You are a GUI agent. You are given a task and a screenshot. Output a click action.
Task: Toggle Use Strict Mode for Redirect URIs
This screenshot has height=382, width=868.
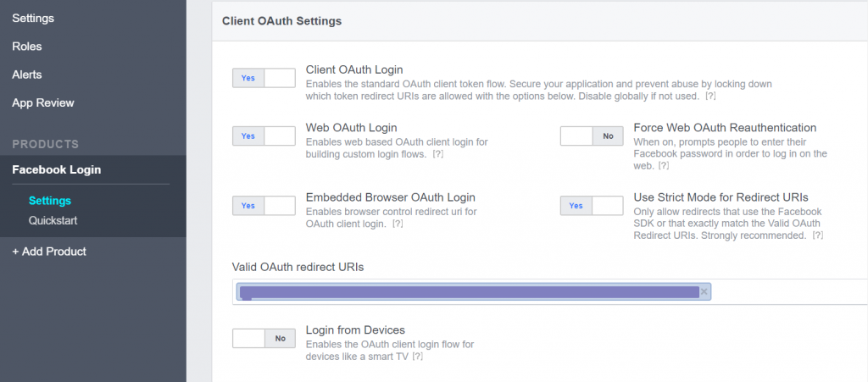591,206
